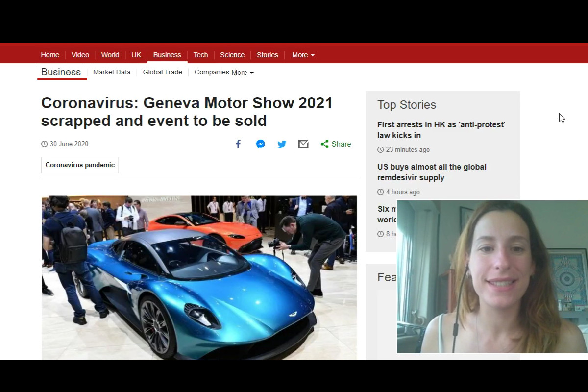Select the Business tab in nav bar
This screenshot has height=392, width=588.
pos(167,55)
